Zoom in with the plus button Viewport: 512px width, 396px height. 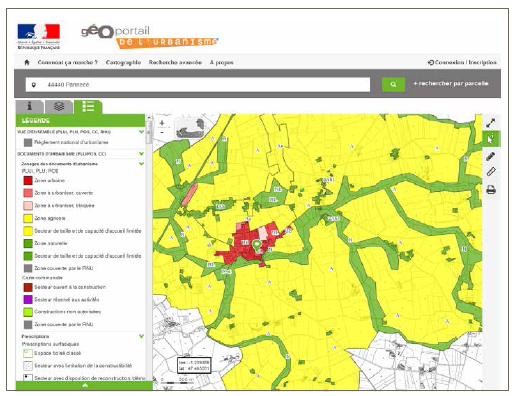point(162,123)
